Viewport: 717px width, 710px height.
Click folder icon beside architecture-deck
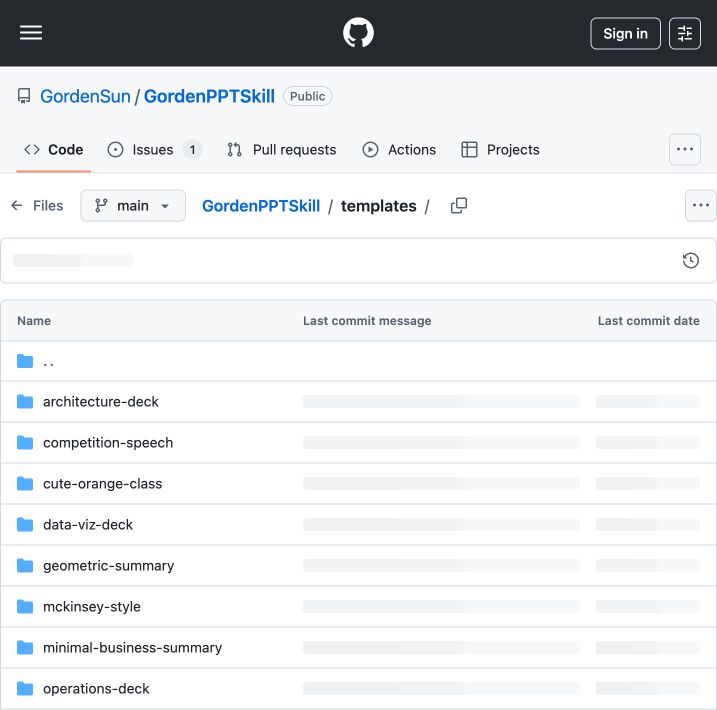pos(25,401)
